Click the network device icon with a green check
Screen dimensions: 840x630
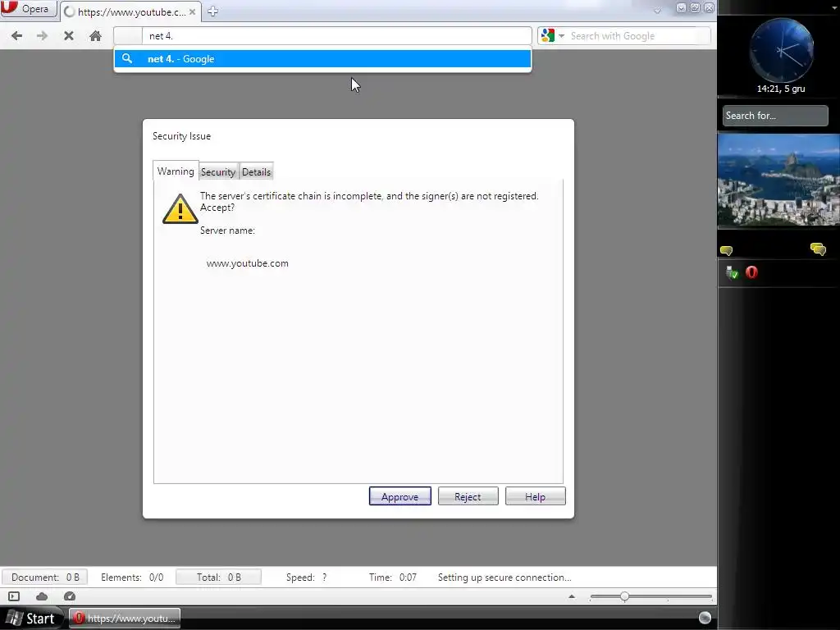coord(732,272)
